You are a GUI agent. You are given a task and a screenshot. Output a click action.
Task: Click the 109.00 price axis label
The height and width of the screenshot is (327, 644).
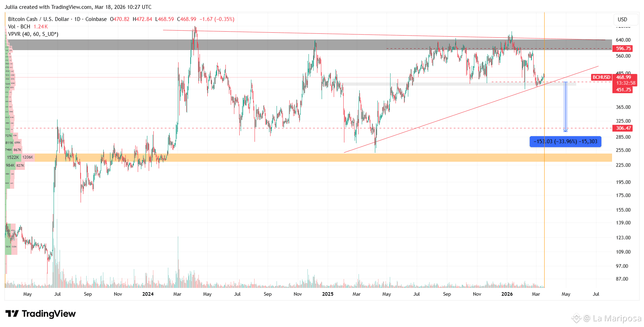point(623,252)
